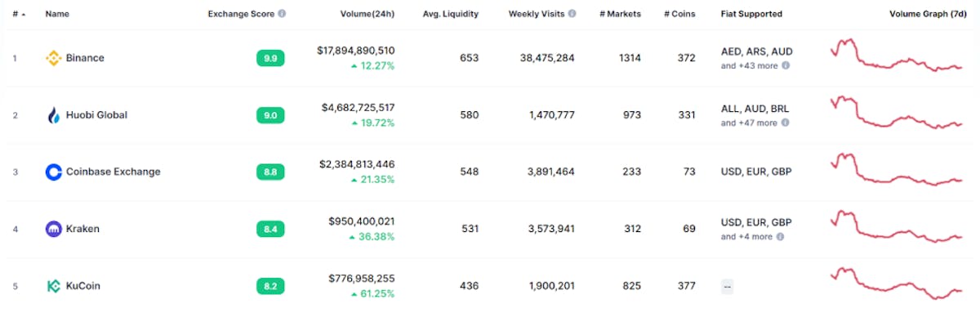The width and height of the screenshot is (980, 313).
Task: Click Huobi markets count 973
Action: coord(632,115)
